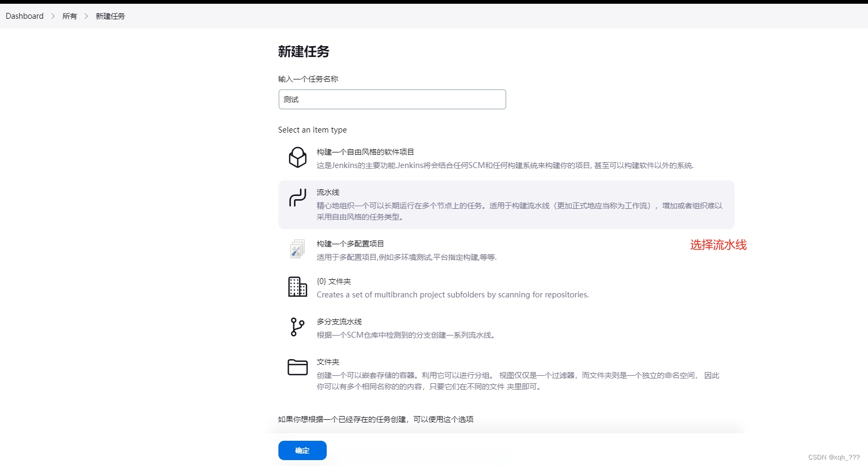Click the multi-configuration project icon

(x=298, y=249)
